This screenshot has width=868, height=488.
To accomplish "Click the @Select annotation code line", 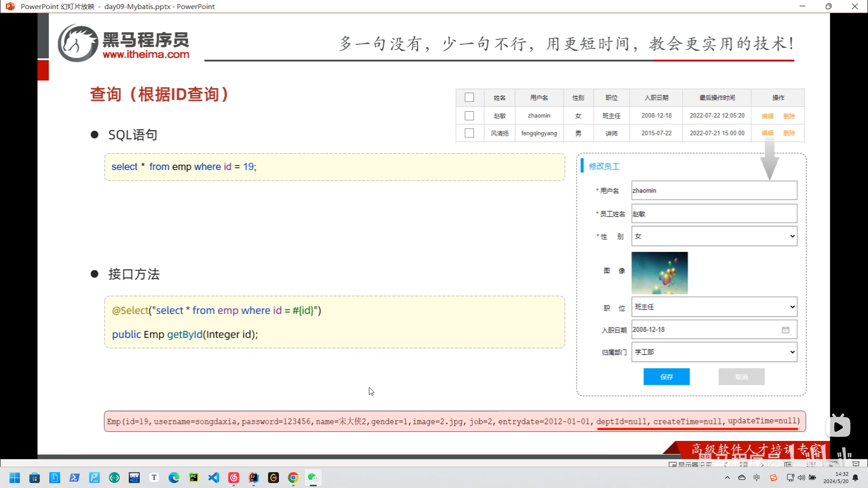I will 217,310.
